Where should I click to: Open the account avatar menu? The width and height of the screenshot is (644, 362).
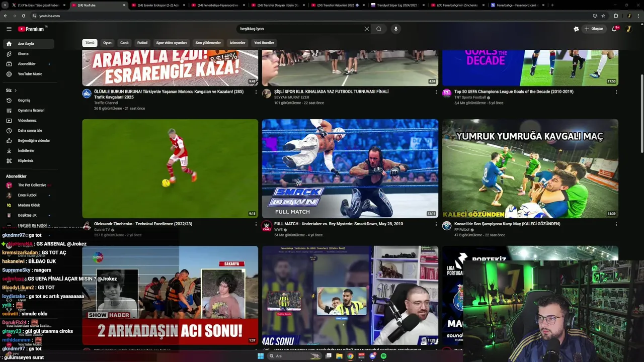pos(628,29)
